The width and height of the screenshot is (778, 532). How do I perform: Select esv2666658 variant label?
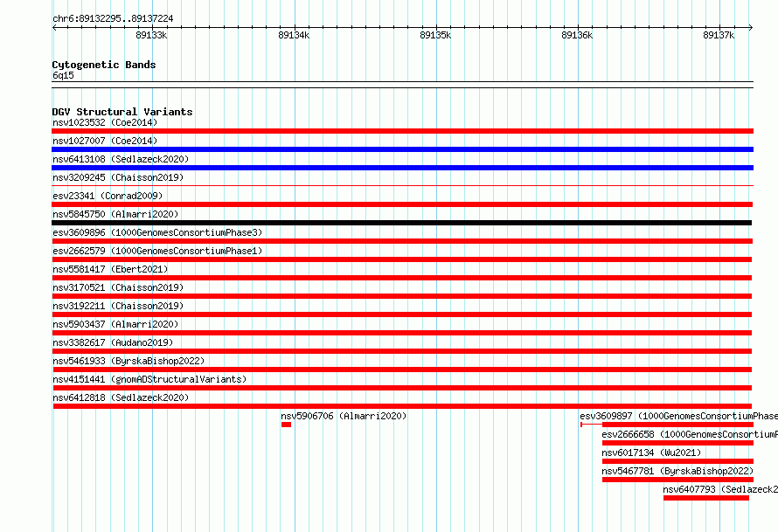(690, 434)
